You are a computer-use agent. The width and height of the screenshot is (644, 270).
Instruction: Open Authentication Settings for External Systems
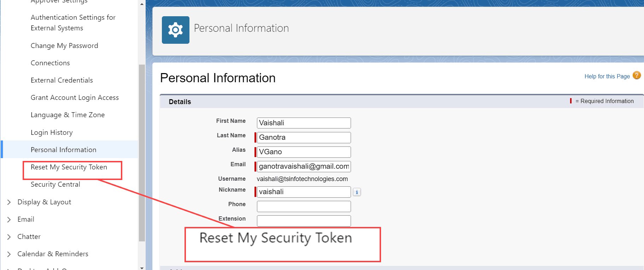[73, 22]
